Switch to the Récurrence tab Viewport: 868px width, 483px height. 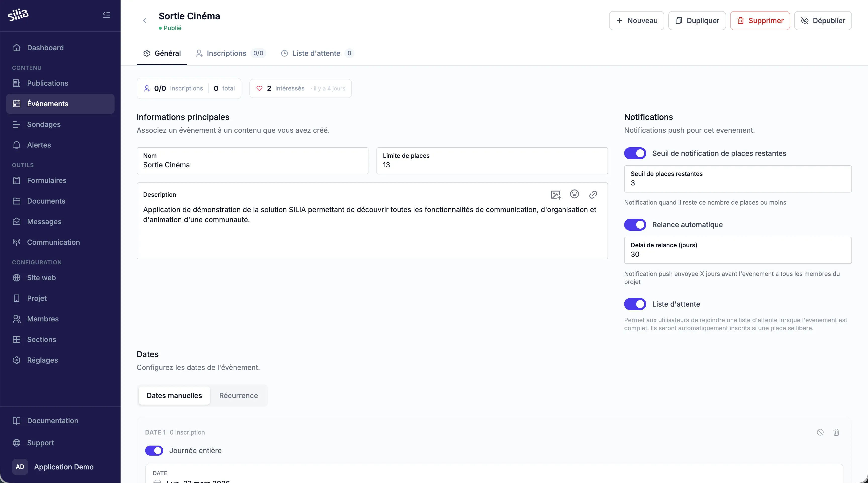(x=238, y=395)
